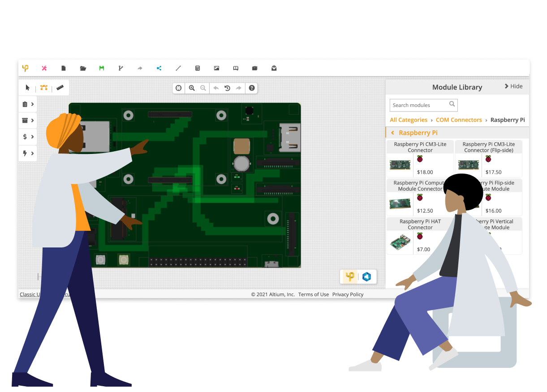Open the Privacy Policy link
The width and height of the screenshot is (547, 392).
coord(348,294)
